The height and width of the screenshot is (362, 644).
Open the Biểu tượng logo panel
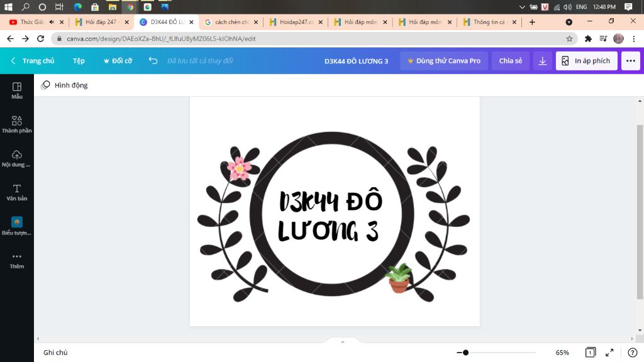click(x=17, y=226)
